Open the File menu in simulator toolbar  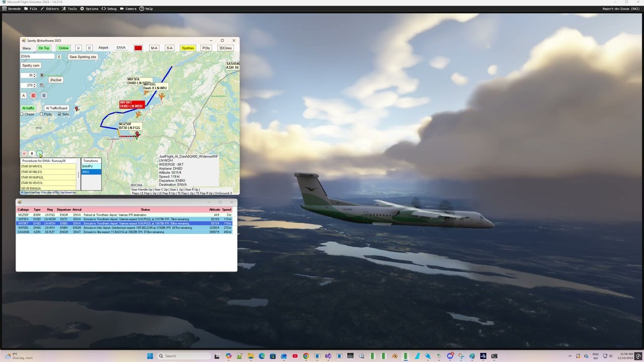31,9
